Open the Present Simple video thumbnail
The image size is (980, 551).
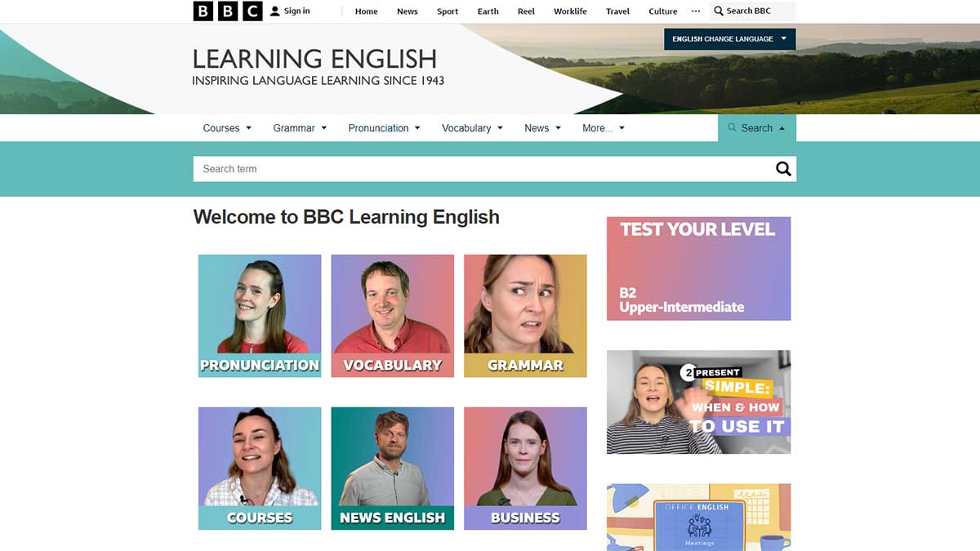click(x=698, y=402)
